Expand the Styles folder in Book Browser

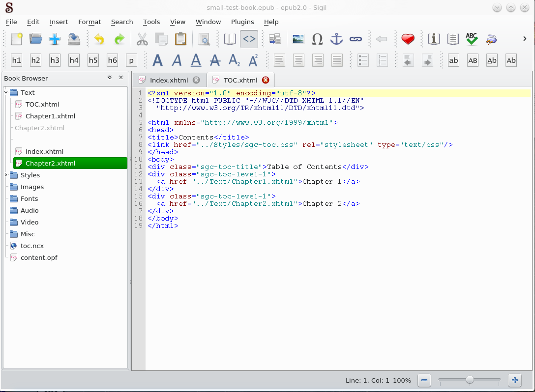[x=6, y=175]
